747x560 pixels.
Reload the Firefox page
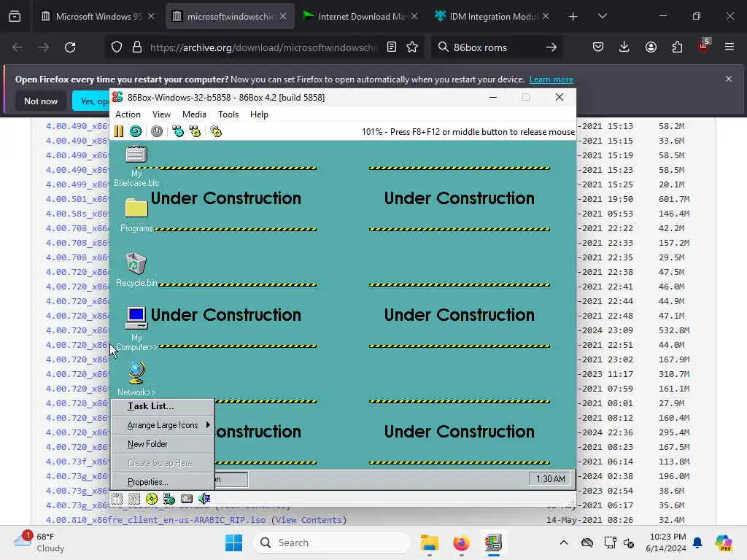[x=70, y=47]
